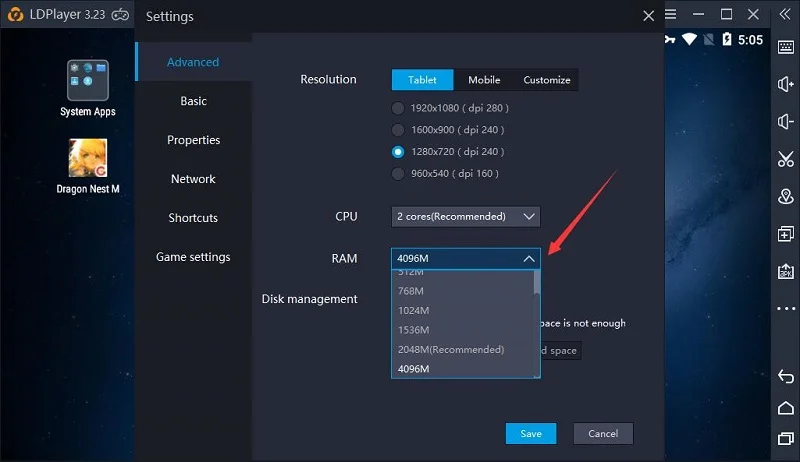Click the Android recent apps icon
Image resolution: width=800 pixels, height=462 pixels.
click(x=786, y=439)
